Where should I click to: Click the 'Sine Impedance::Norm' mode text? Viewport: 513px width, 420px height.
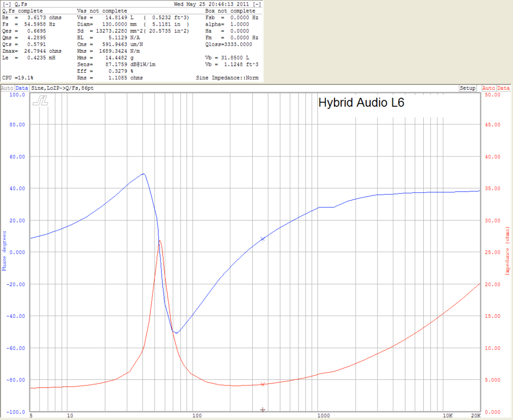(227, 78)
